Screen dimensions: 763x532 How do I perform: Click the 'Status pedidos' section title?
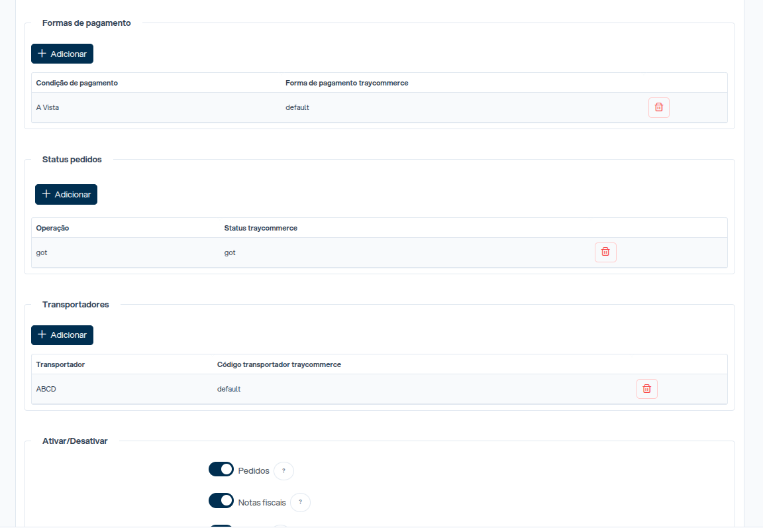click(x=72, y=160)
